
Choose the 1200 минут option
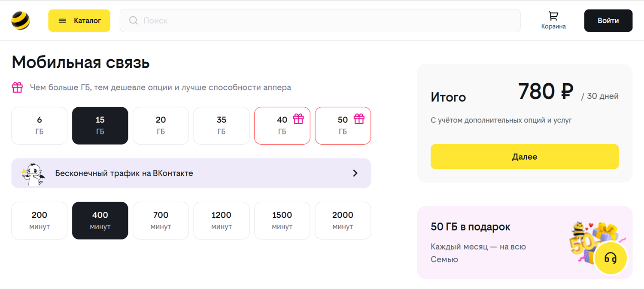pos(221,220)
